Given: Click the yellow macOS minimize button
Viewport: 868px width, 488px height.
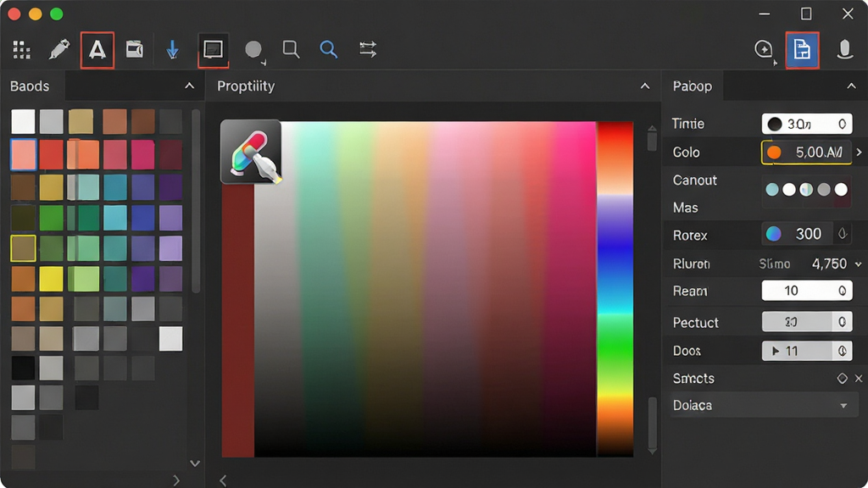Looking at the screenshot, I should coord(36,14).
